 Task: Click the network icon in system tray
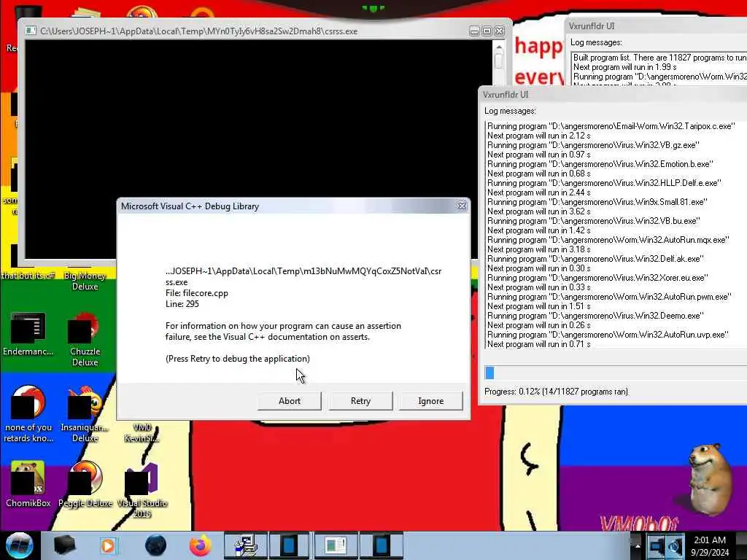[657, 545]
